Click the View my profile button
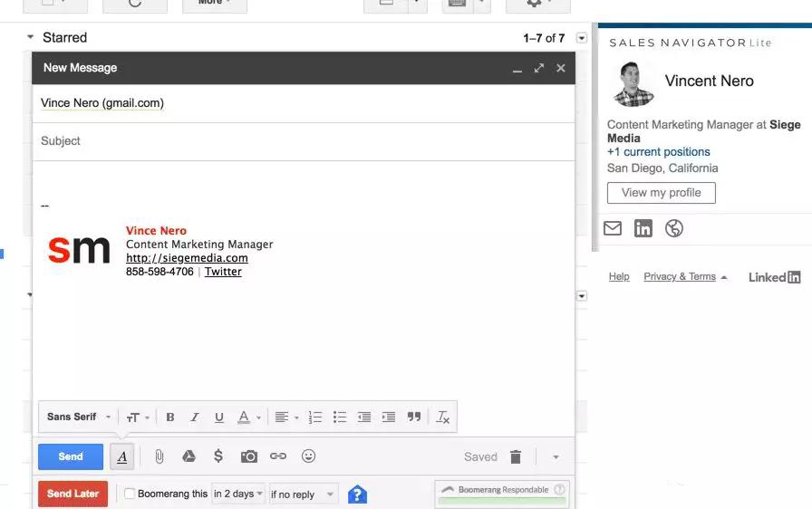 [661, 193]
